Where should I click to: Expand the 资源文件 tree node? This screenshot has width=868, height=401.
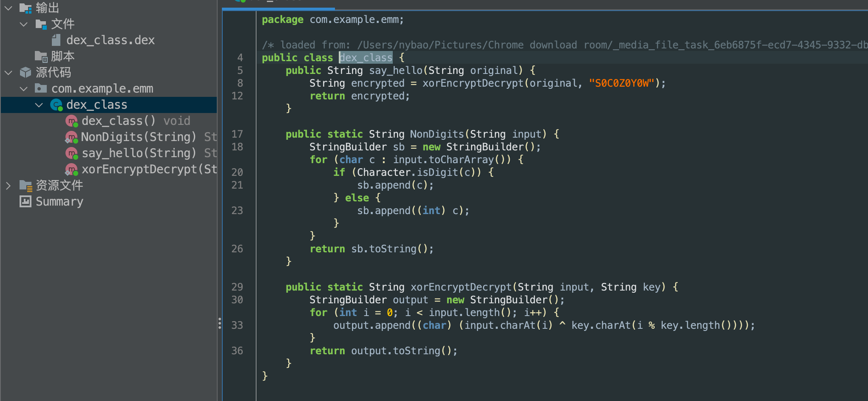[x=8, y=186]
